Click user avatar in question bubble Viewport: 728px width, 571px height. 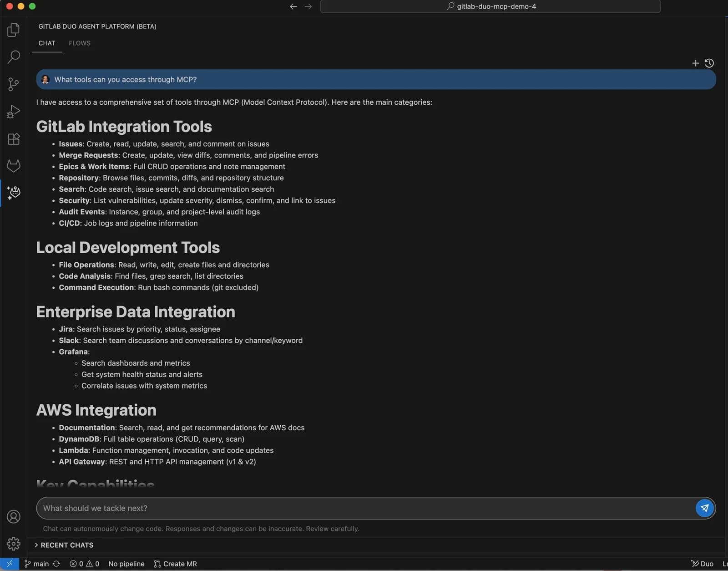pyautogui.click(x=45, y=80)
